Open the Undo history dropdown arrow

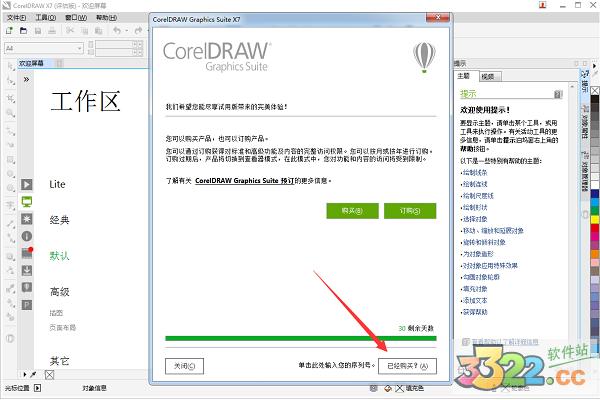coord(126,31)
